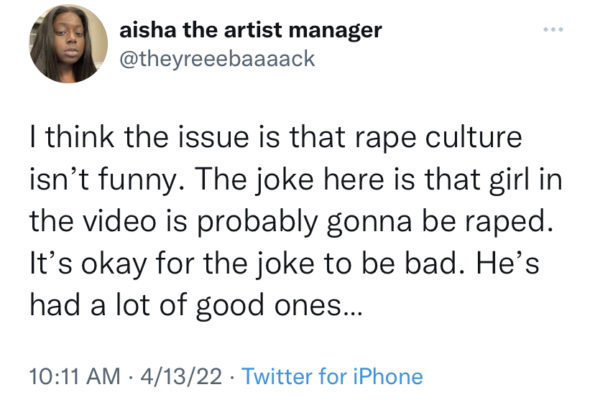Open the Twitter for iPhone source link

[332, 377]
